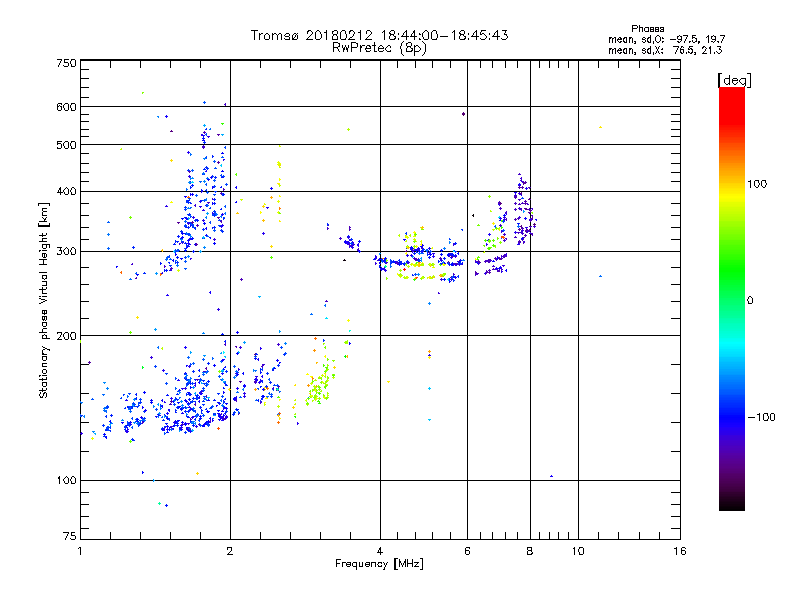Click the colorbar label '0'
Image resolution: width=800 pixels, height=600 pixels.
click(750, 301)
